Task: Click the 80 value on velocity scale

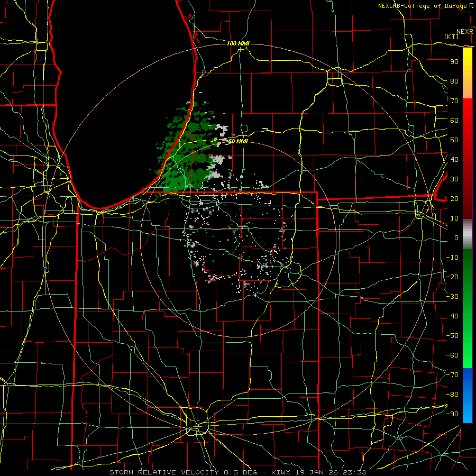Action: (454, 81)
